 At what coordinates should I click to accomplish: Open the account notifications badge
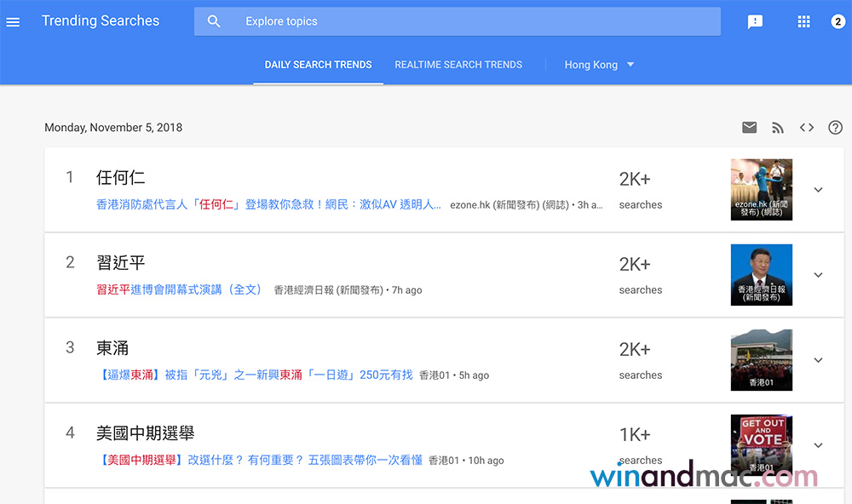(x=838, y=22)
